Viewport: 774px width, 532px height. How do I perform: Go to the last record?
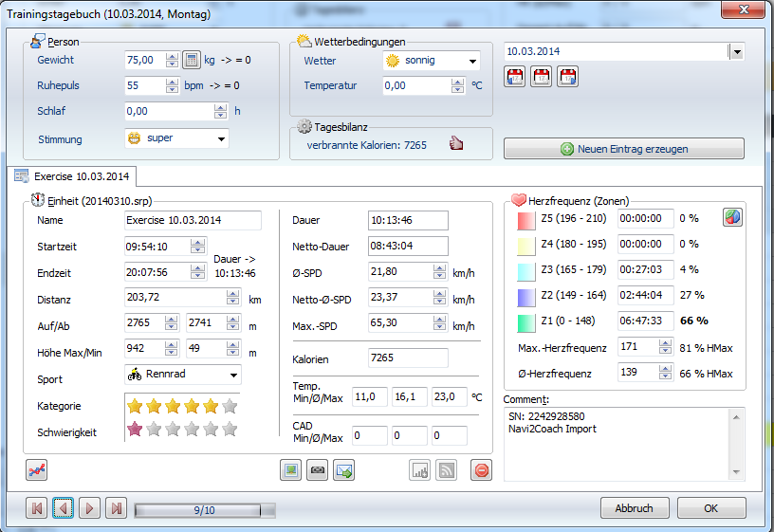[116, 509]
